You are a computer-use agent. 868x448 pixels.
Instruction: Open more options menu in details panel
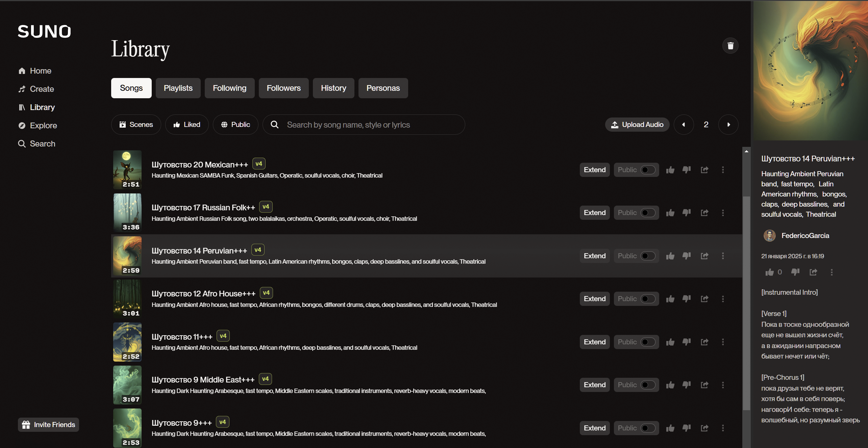coord(832,272)
